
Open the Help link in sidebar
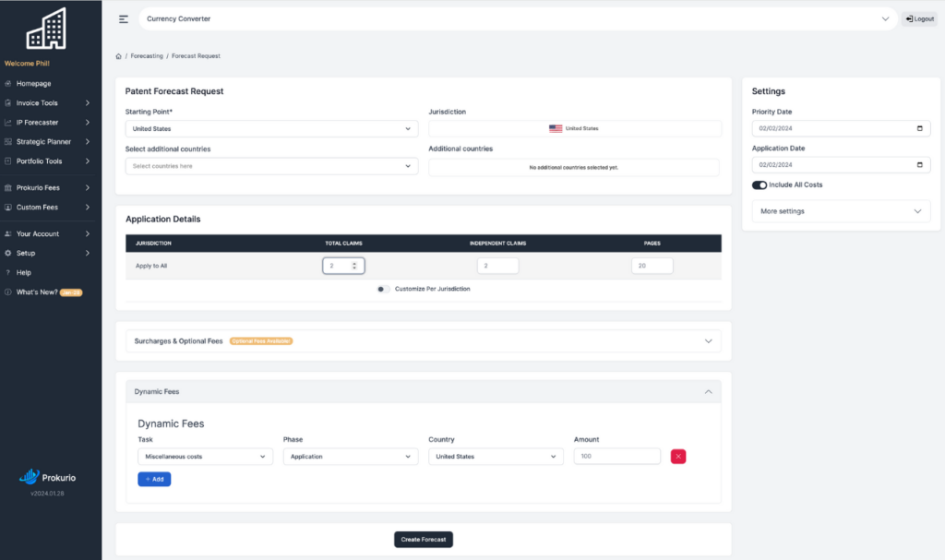pos(23,272)
